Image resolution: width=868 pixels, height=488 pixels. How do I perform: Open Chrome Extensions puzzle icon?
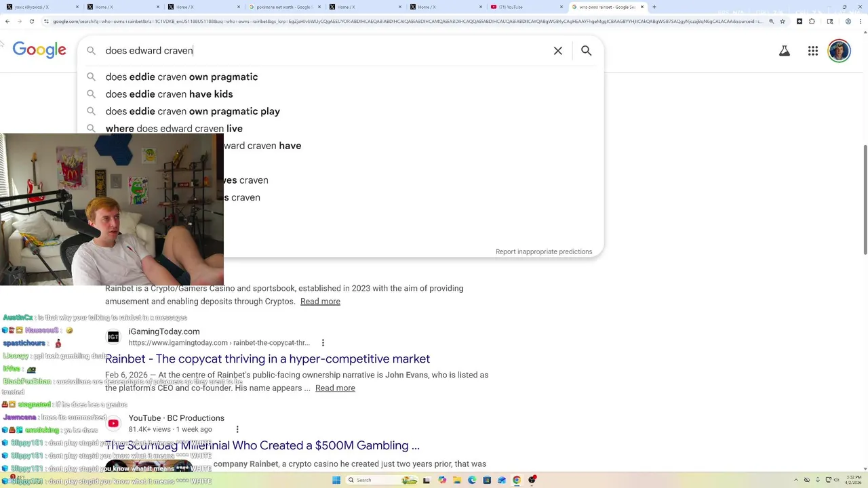point(812,21)
